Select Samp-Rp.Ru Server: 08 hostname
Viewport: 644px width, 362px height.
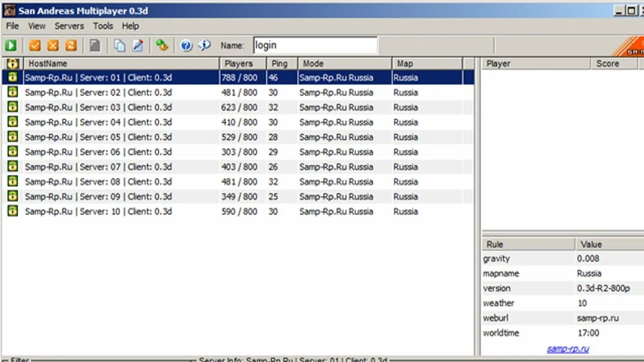pos(99,182)
